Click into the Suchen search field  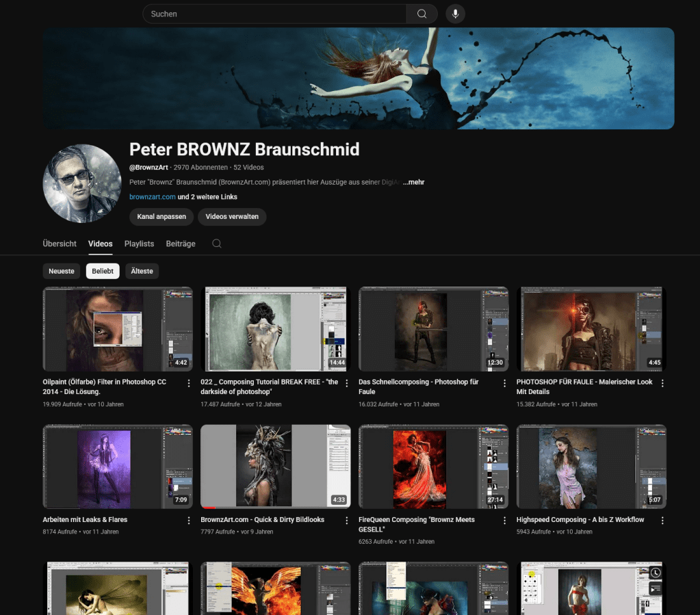click(274, 14)
